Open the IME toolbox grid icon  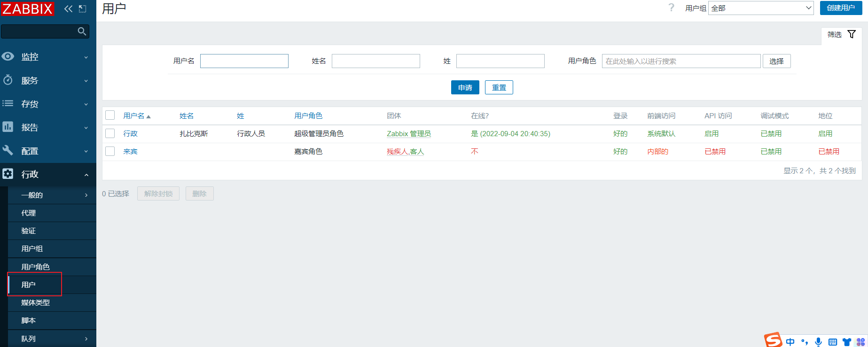pos(861,342)
